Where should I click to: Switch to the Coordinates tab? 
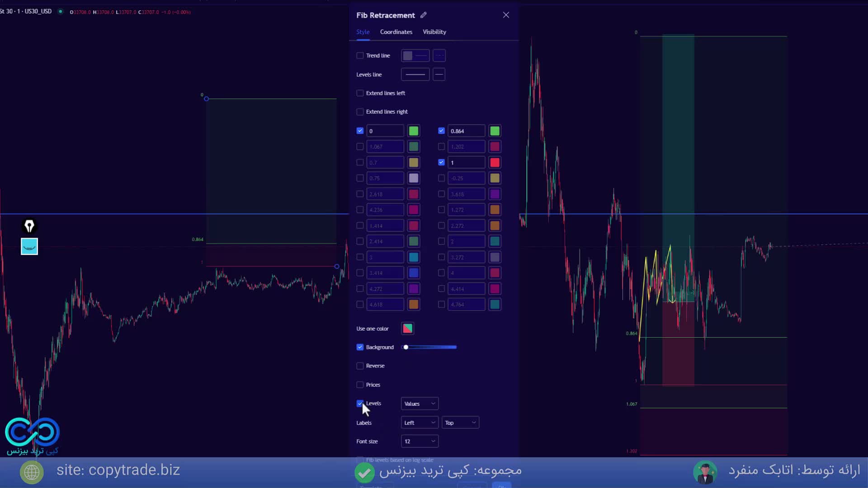click(x=396, y=32)
